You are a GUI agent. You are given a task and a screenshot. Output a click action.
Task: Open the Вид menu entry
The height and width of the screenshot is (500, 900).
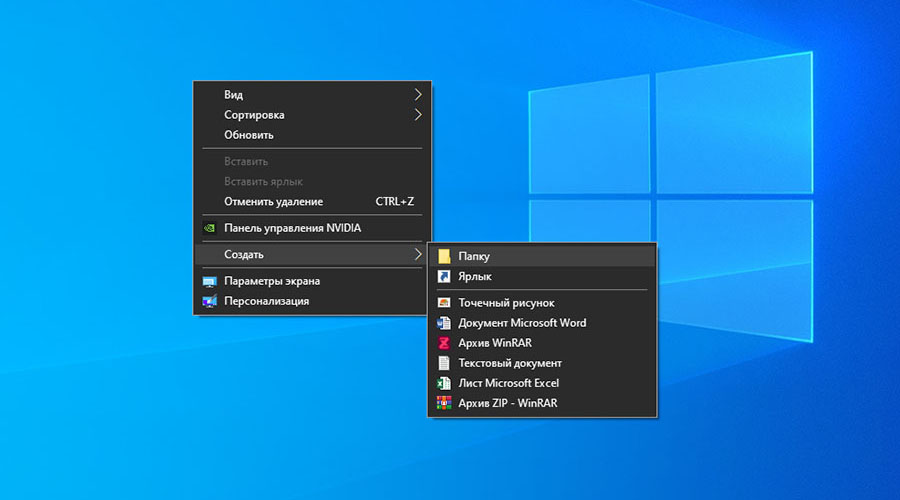click(x=312, y=94)
